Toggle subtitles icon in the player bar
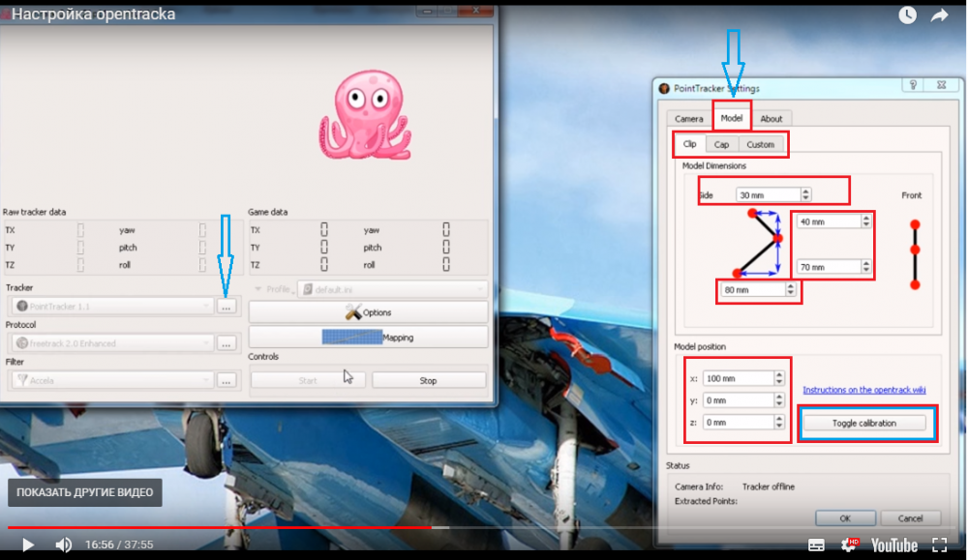Viewport: 968px width, 560px height. pos(817,545)
